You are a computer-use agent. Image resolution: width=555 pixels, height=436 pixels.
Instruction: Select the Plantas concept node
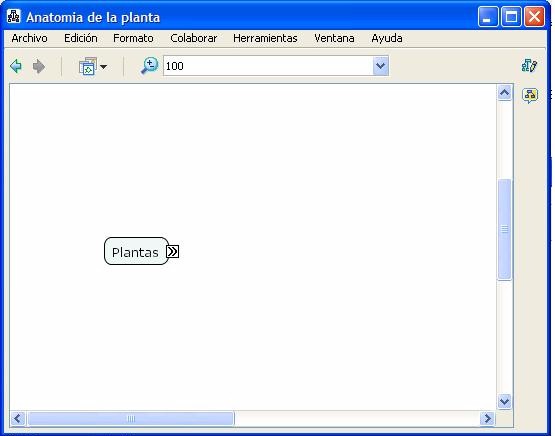136,251
